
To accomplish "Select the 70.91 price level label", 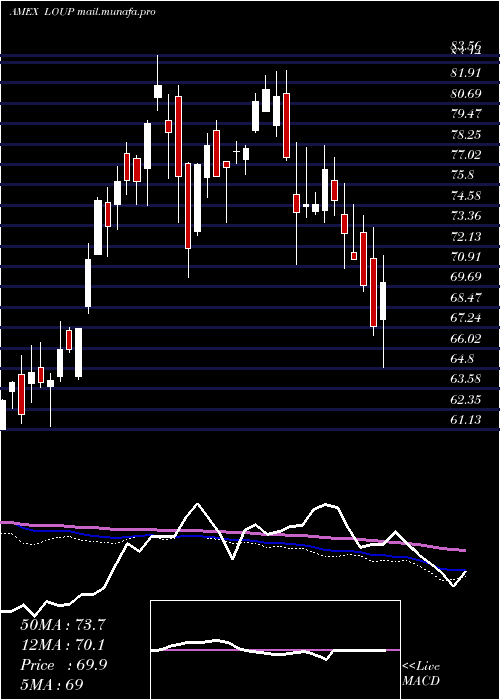I will coord(466,256).
